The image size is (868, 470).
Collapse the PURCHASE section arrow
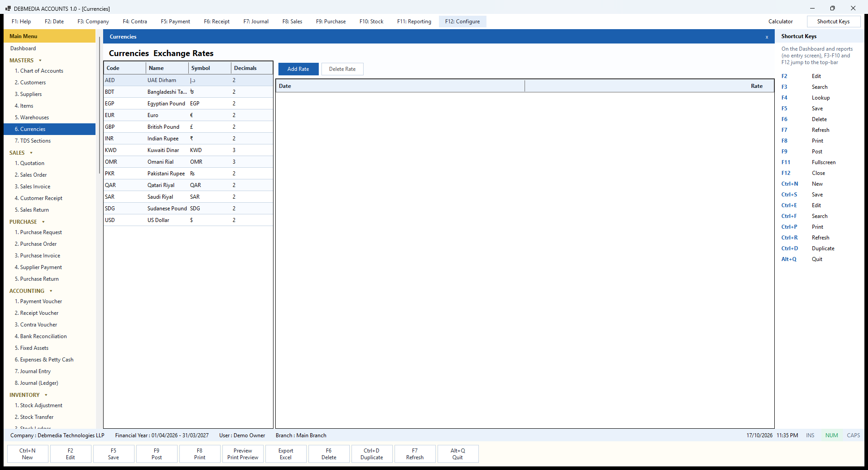[43, 222]
